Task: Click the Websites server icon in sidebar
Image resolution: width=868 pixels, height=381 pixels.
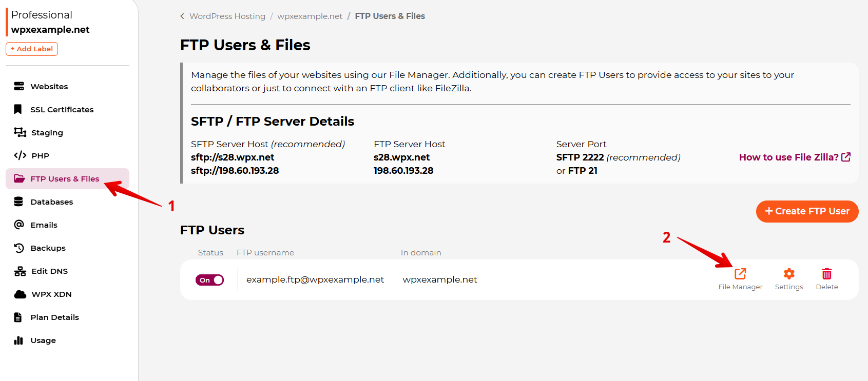Action: (19, 86)
